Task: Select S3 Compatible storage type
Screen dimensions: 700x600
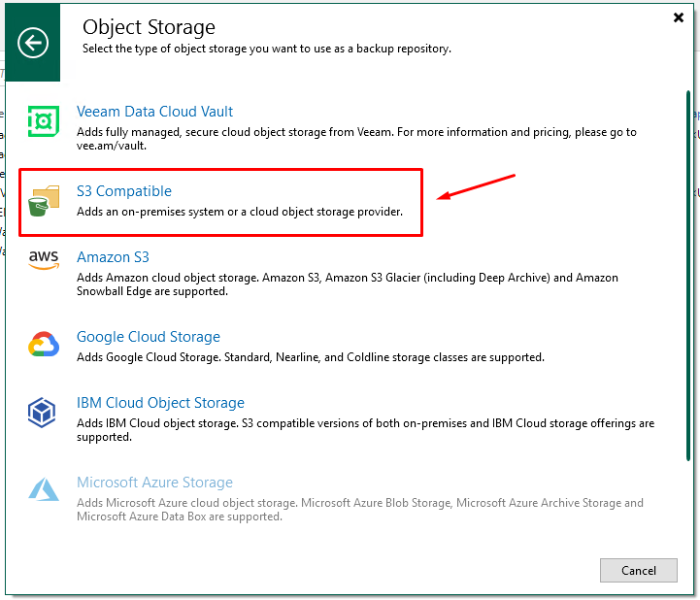Action: pos(124,190)
